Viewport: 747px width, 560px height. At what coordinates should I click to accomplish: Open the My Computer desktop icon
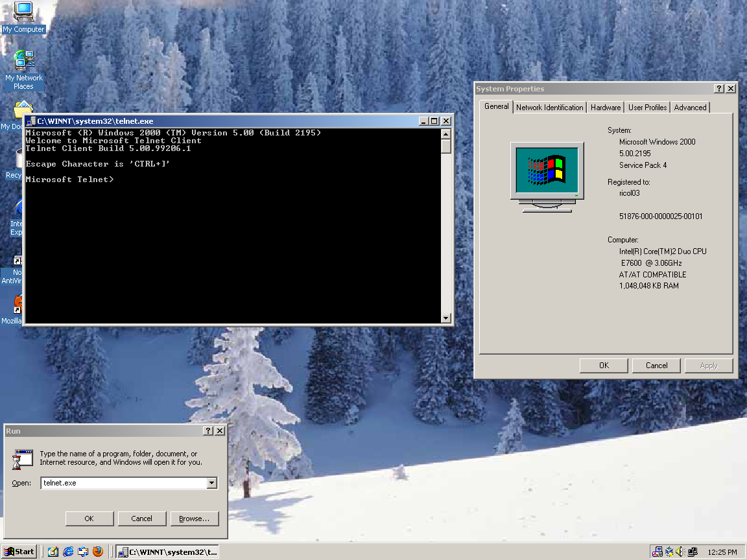click(x=23, y=17)
